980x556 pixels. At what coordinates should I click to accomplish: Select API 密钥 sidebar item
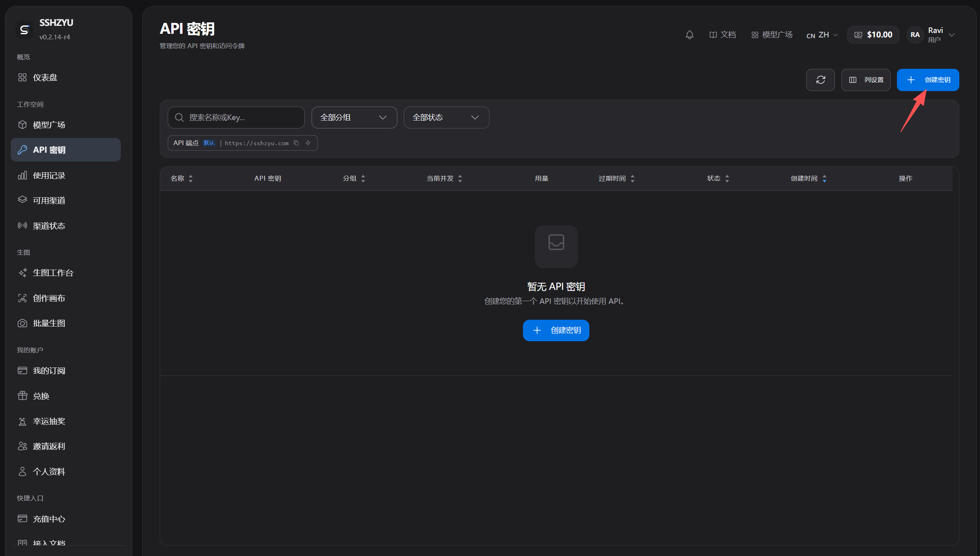[x=66, y=150]
